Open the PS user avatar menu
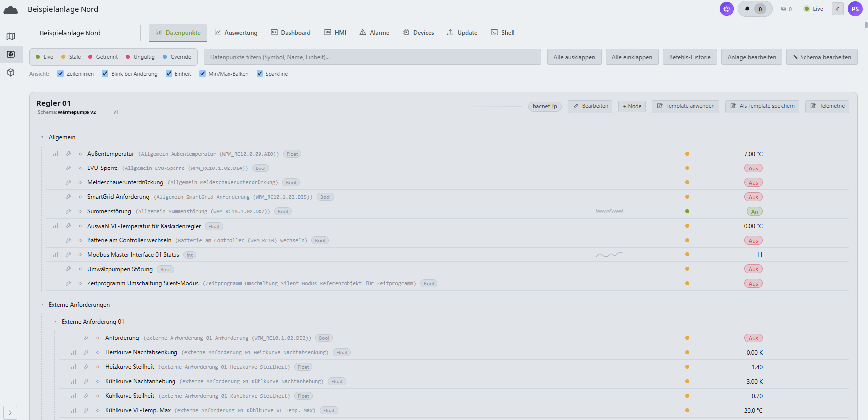 pyautogui.click(x=855, y=9)
